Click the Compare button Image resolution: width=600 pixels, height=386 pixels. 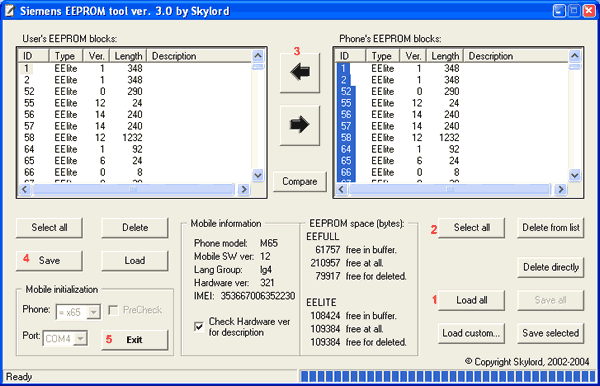(300, 181)
